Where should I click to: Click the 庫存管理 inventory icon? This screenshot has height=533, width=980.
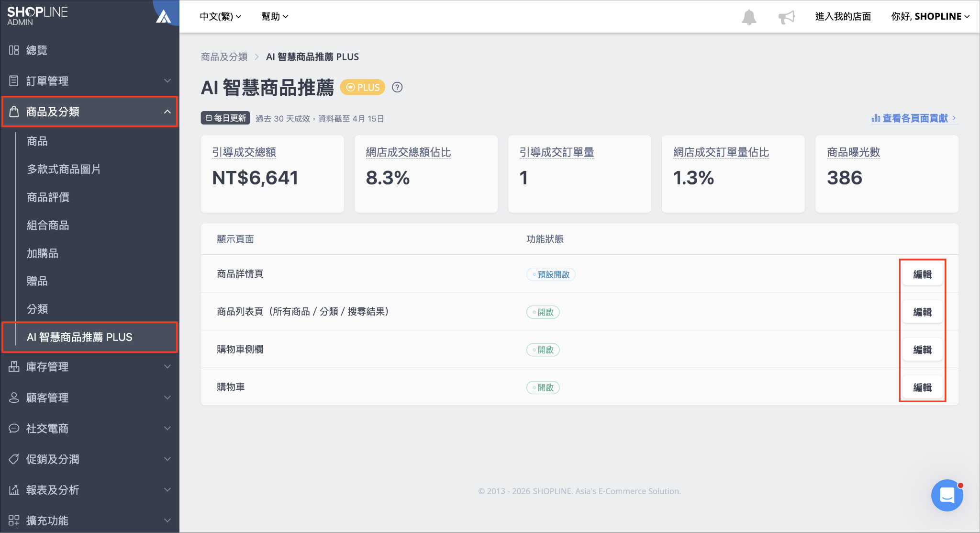click(14, 367)
